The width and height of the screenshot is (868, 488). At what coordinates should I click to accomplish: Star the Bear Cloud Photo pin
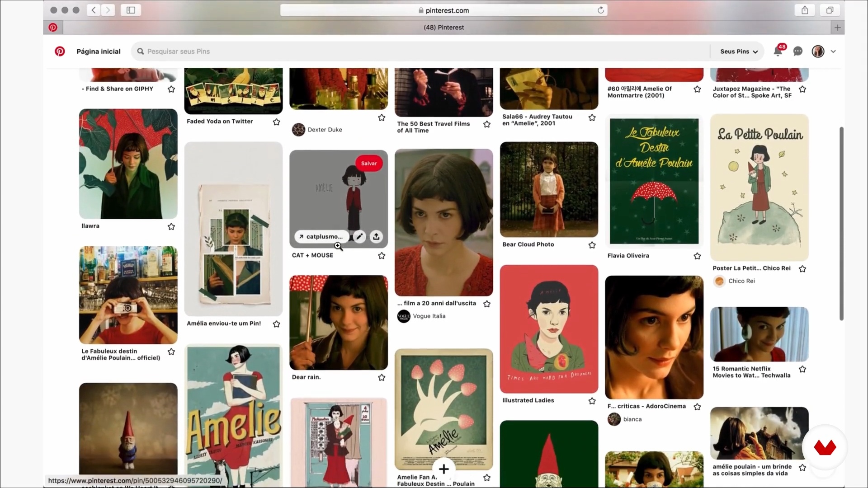(592, 245)
